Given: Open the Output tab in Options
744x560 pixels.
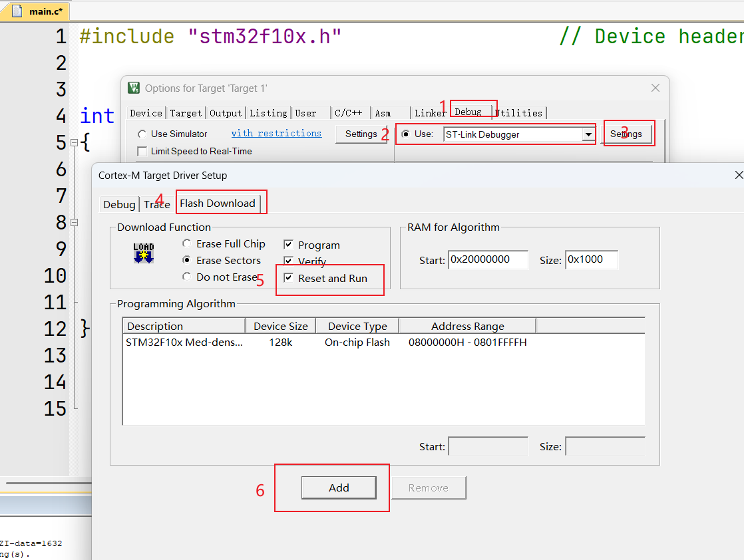Looking at the screenshot, I should [x=226, y=113].
